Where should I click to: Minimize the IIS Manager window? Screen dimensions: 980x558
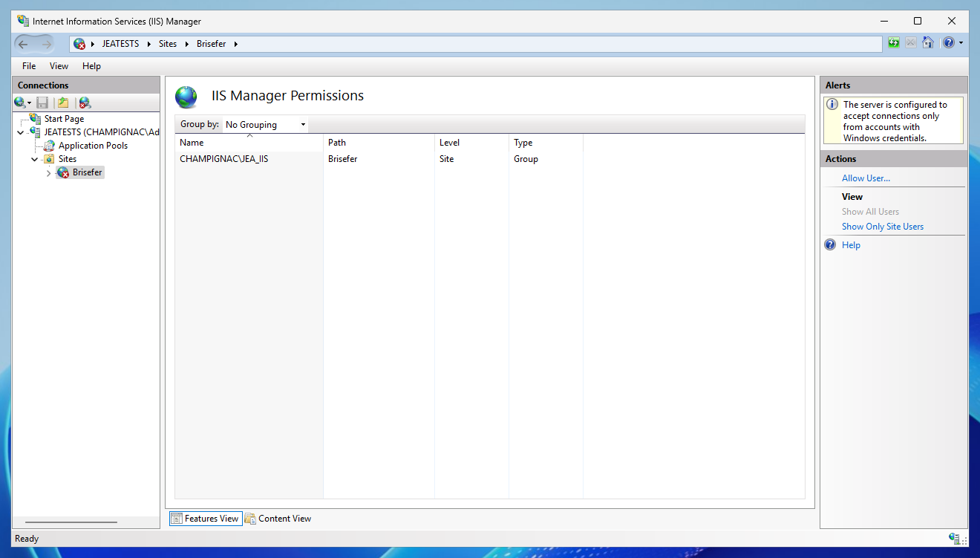coord(883,21)
